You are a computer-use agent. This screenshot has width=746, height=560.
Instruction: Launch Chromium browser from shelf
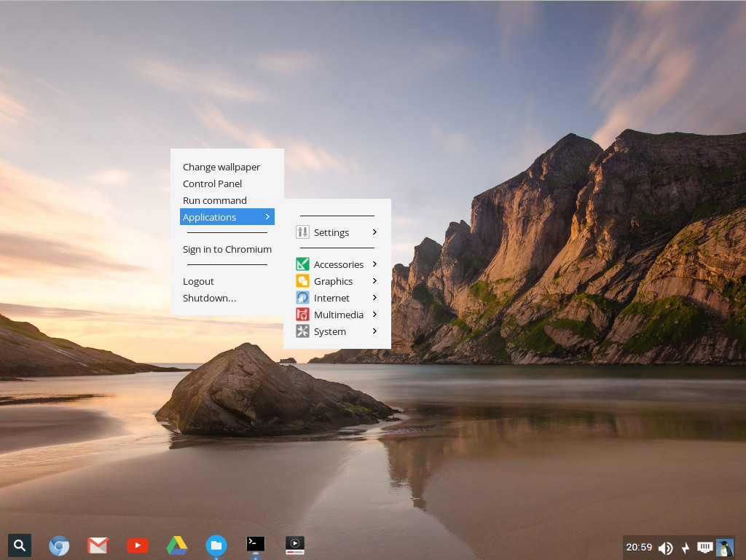[59, 545]
